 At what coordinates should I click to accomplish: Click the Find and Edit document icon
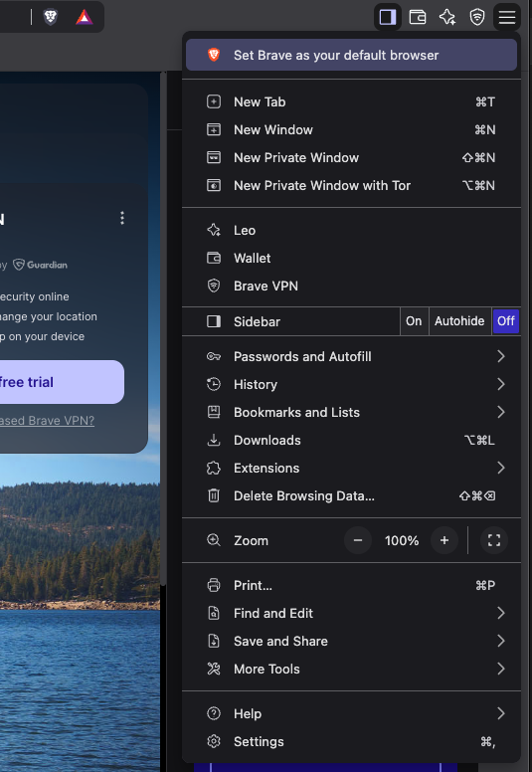tap(214, 613)
